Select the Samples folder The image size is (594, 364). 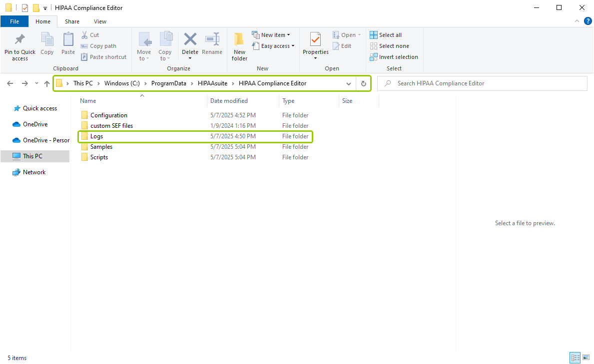click(x=195, y=147)
